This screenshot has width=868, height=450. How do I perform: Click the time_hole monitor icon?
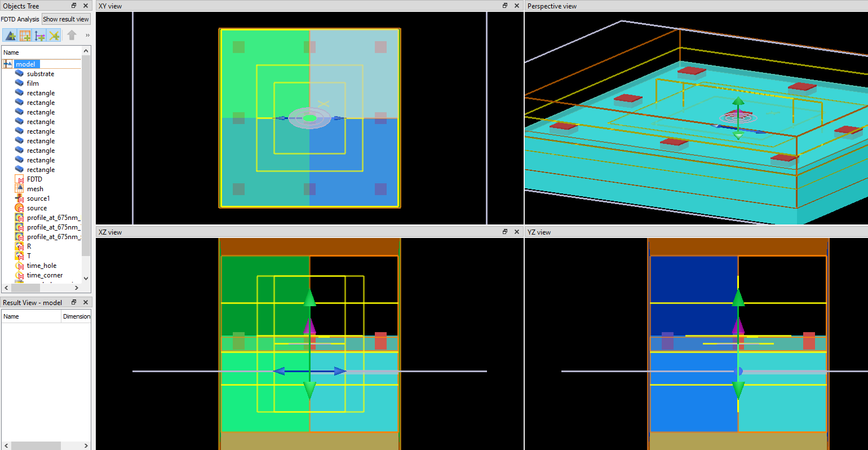point(20,266)
